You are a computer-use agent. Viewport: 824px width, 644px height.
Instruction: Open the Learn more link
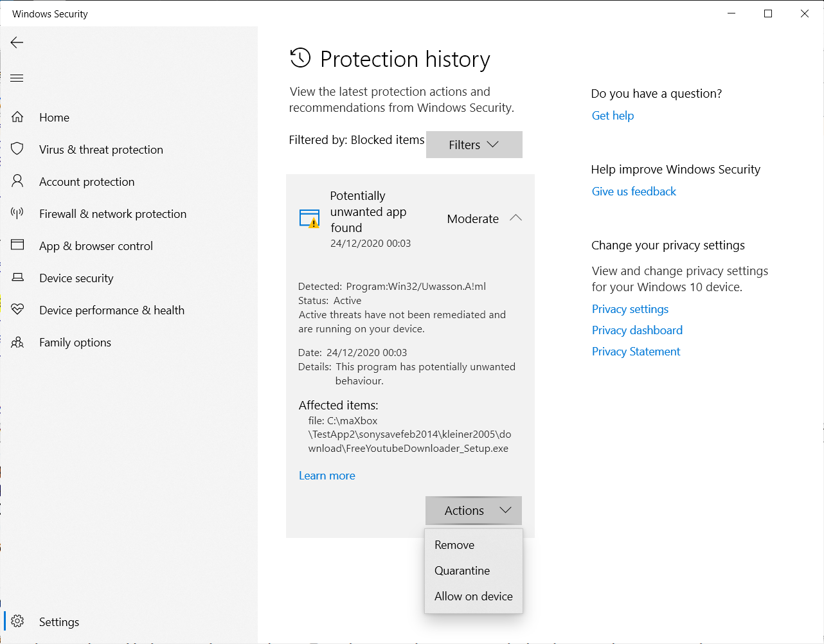(x=327, y=476)
